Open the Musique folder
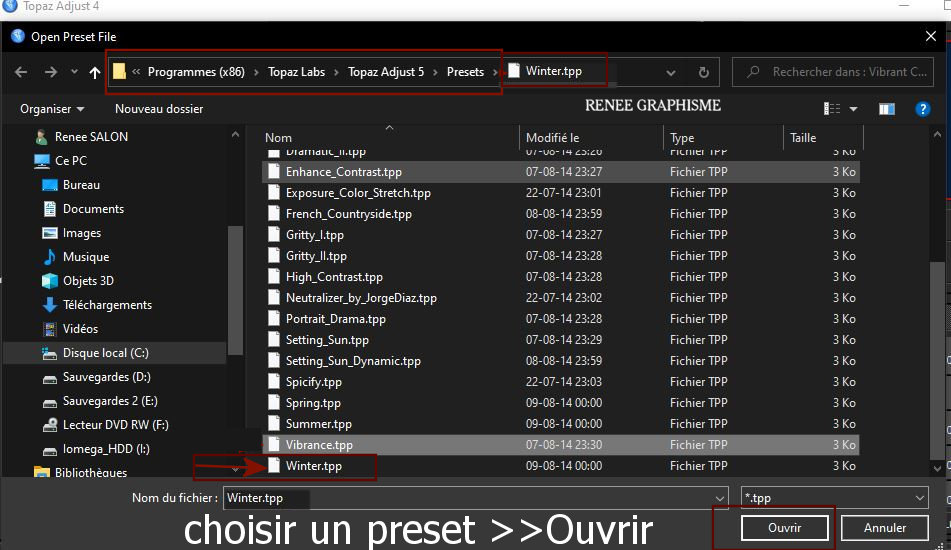This screenshot has width=951, height=550. click(x=86, y=257)
